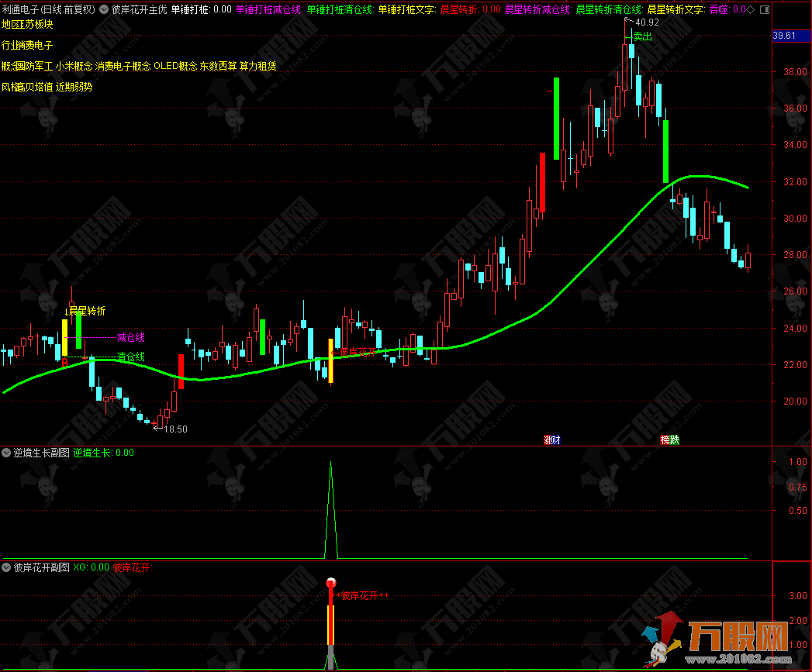812x672 pixels.
Task: Select the stock title 利通电子(日线.前复权)
Action: click(49, 9)
